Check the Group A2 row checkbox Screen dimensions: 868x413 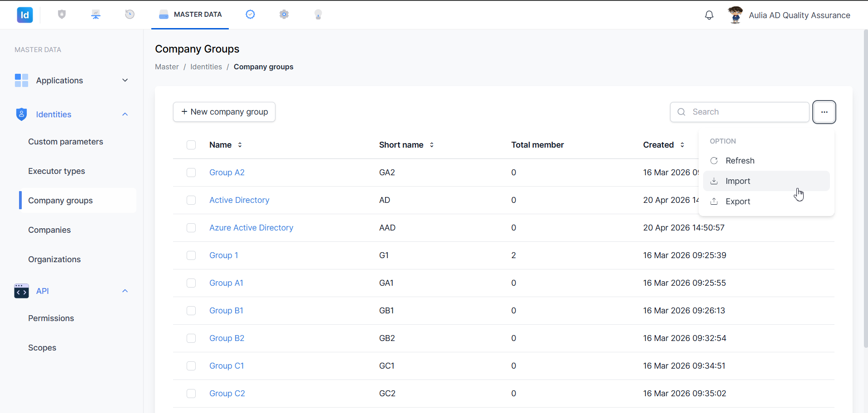[191, 173]
